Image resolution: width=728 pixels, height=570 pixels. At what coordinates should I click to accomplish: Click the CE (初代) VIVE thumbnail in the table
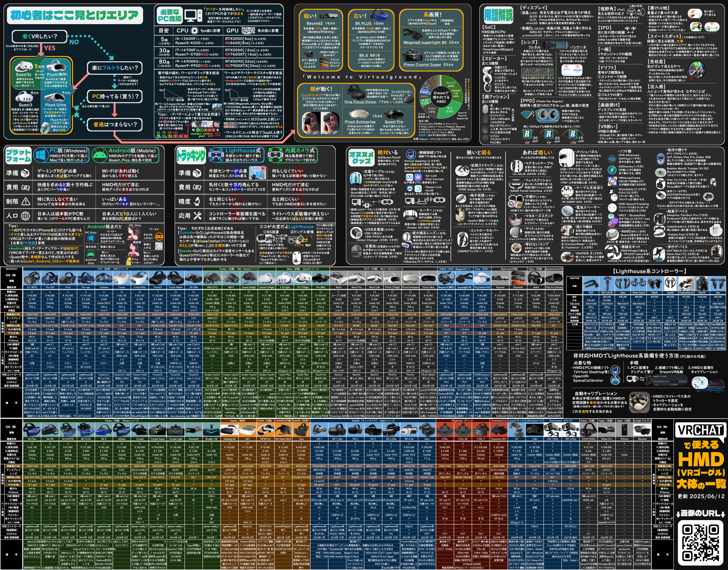coord(32,278)
